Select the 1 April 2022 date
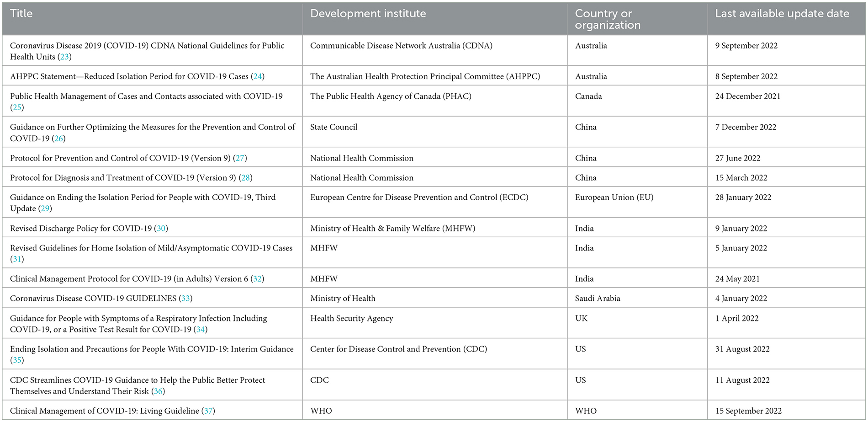Viewport: 868px width, 422px height. 737,318
